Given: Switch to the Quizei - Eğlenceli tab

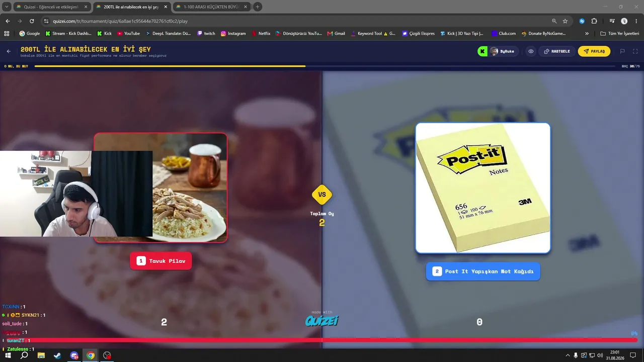Looking at the screenshot, I should coord(52,7).
